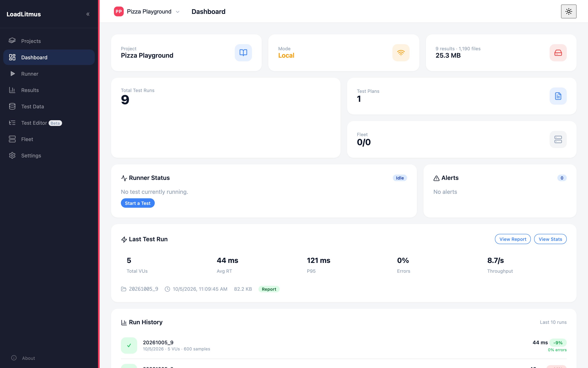Open the About link
Screen dimensions: 588x368
point(28,358)
